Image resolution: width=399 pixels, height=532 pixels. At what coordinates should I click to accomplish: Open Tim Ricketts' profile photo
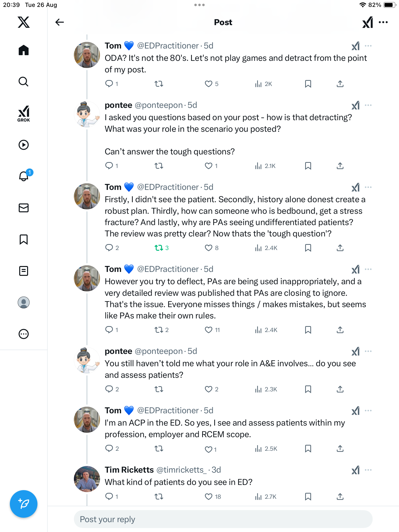coord(87,479)
